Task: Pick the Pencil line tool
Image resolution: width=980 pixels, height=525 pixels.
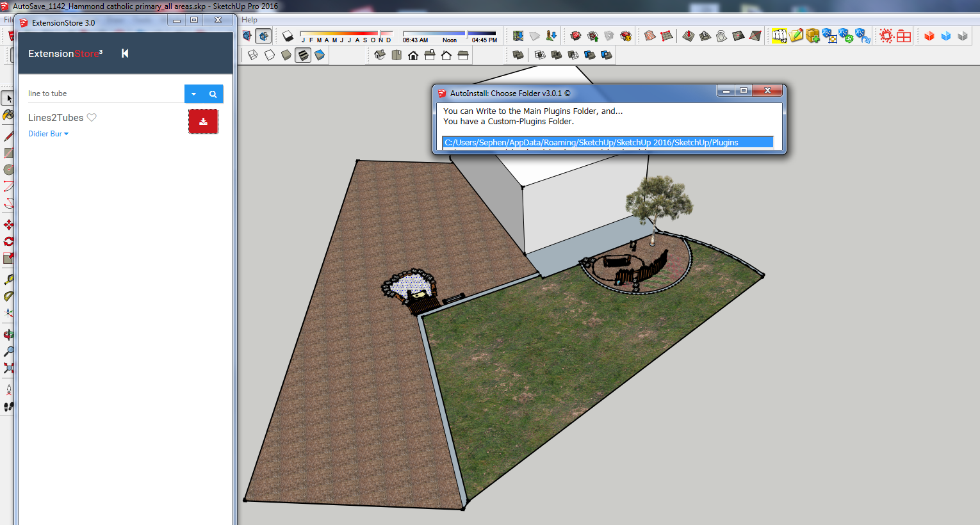Action: point(8,136)
